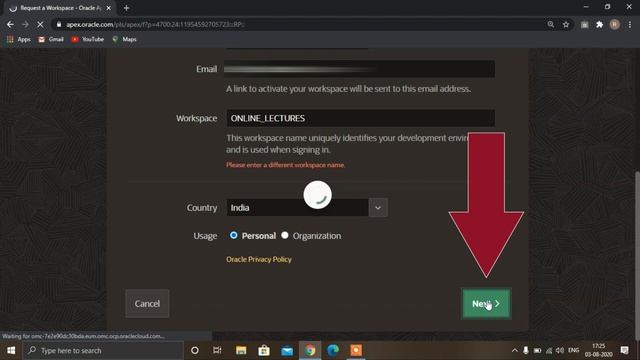This screenshot has width=640, height=360.
Task: Click the address bar URL
Action: pyautogui.click(x=155, y=24)
